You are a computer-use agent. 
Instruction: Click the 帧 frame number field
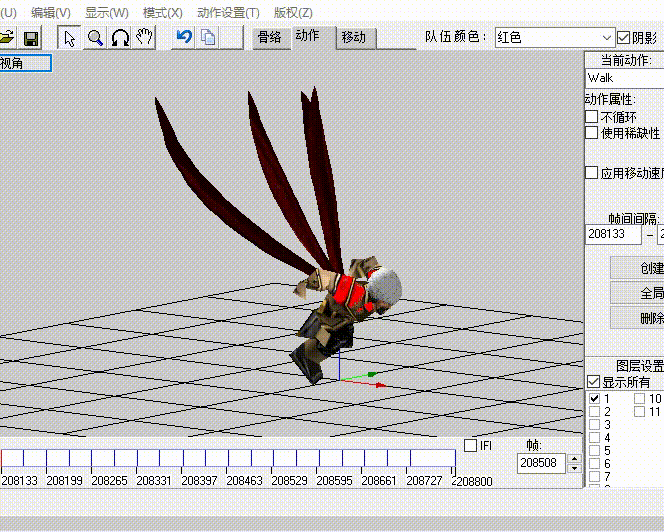pyautogui.click(x=541, y=463)
